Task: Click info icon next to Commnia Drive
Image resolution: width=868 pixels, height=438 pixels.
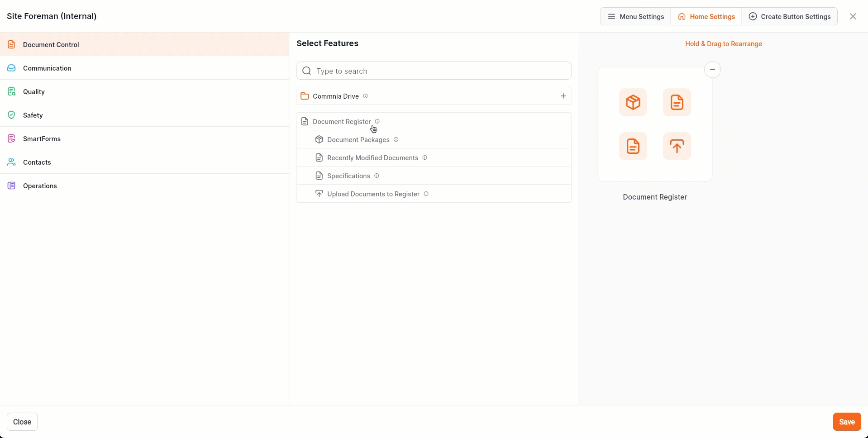Action: pos(365,96)
